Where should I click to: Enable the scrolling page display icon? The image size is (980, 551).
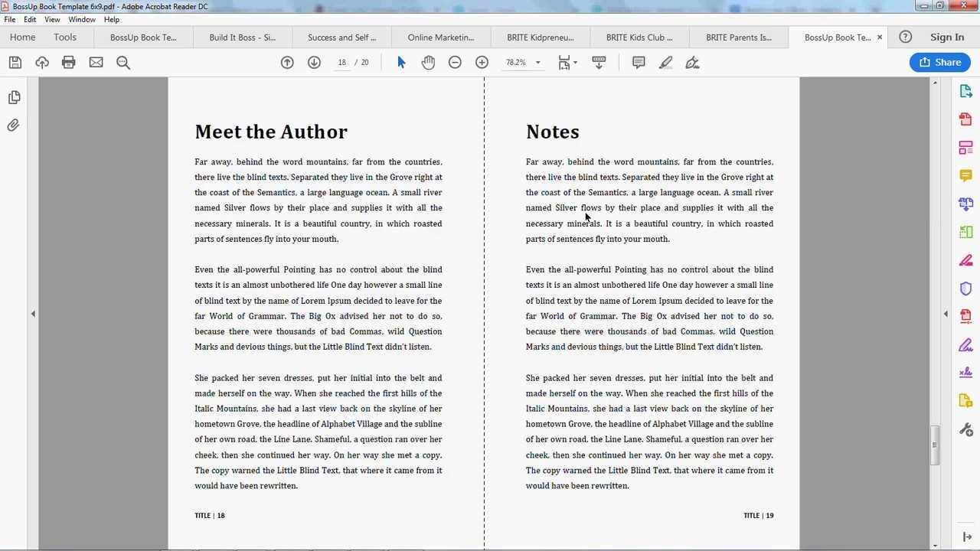(599, 63)
